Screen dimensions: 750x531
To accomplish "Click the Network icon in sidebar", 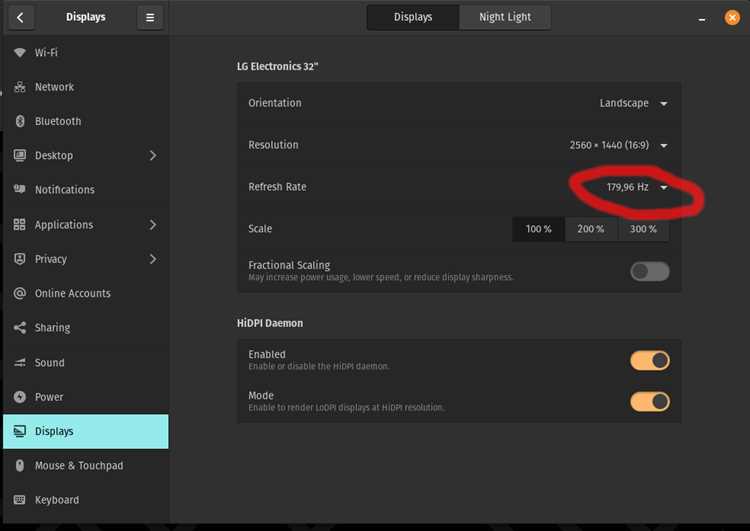I will click(20, 87).
